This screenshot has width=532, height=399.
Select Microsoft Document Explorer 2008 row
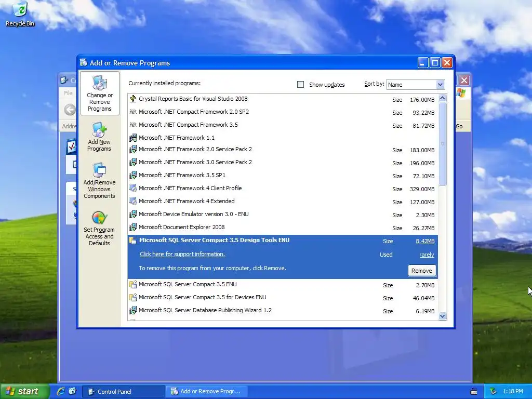click(283, 228)
